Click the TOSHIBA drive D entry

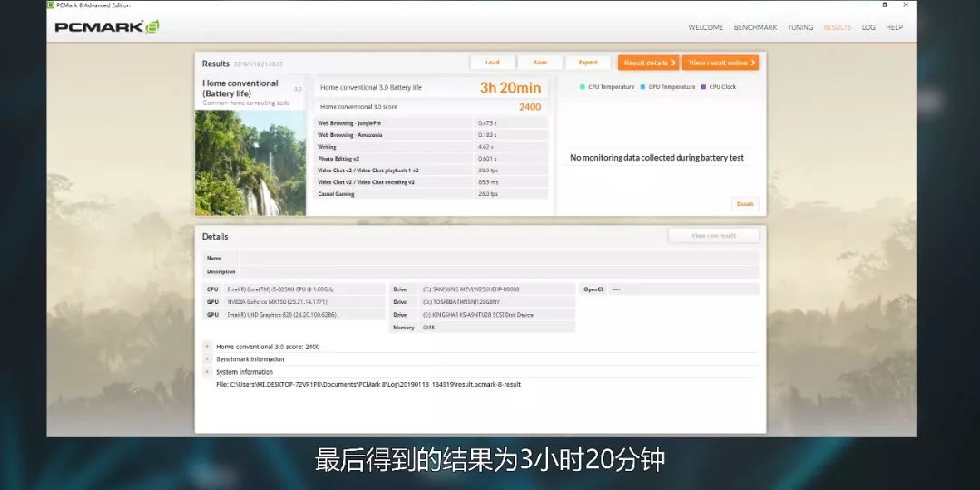click(482, 302)
